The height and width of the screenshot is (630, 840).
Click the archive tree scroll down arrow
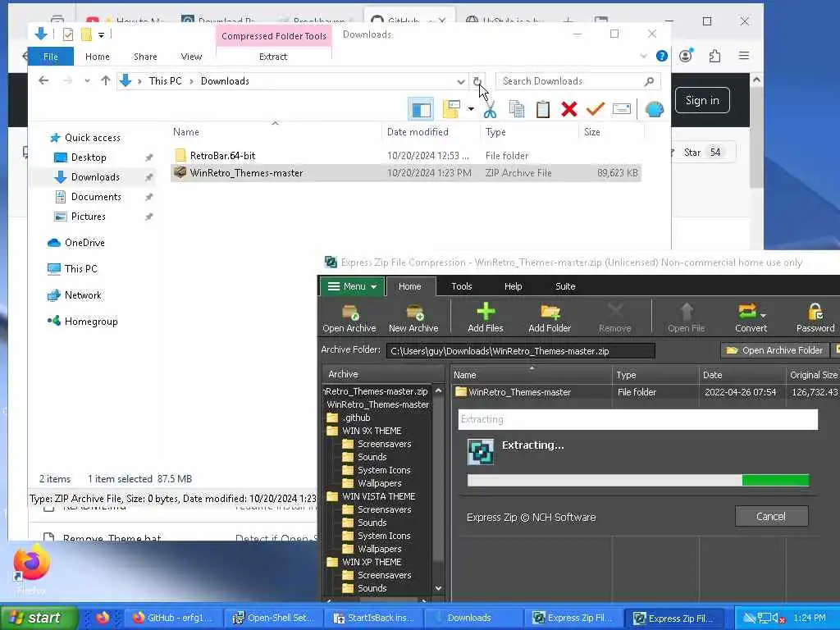(438, 588)
